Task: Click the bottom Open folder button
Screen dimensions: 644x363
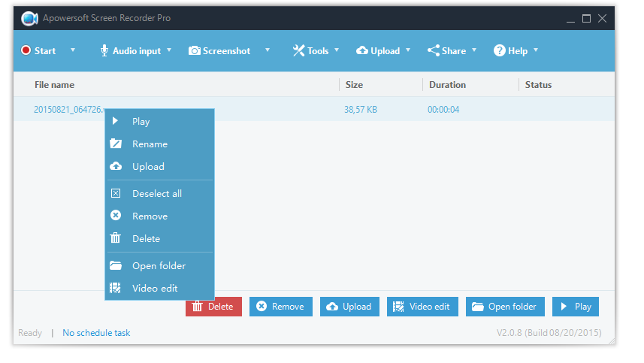Action: (x=505, y=307)
